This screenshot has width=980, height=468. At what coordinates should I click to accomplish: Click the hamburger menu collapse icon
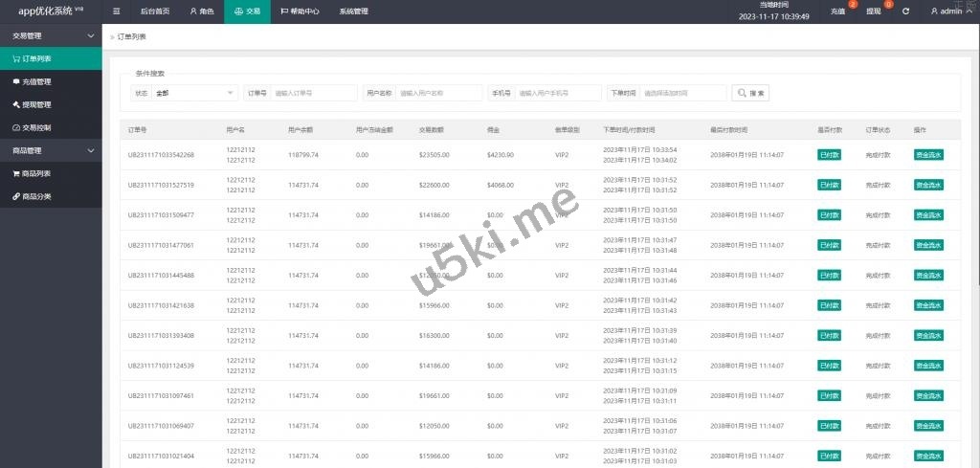click(x=116, y=11)
